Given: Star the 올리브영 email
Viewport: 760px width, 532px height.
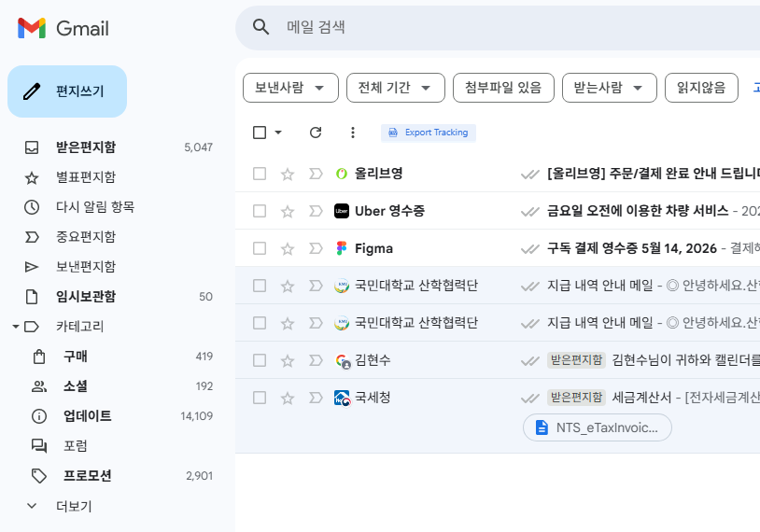Looking at the screenshot, I should (288, 174).
